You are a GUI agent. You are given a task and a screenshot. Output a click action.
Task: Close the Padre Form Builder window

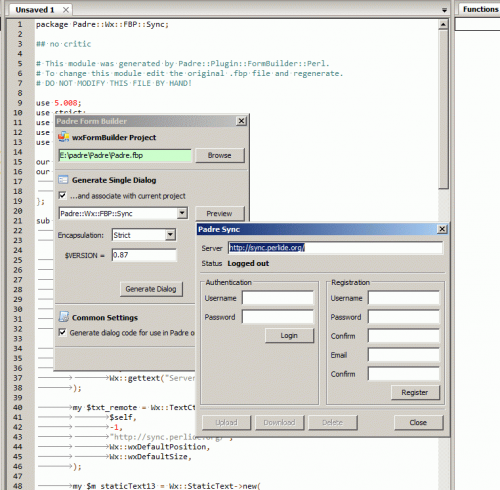[241, 121]
